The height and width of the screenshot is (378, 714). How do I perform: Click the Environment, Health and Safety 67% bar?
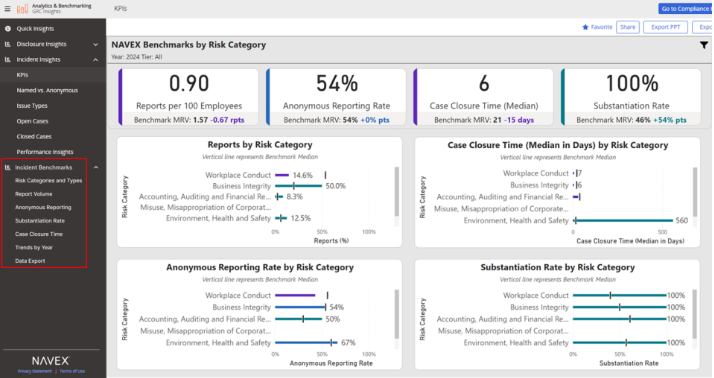coord(306,342)
